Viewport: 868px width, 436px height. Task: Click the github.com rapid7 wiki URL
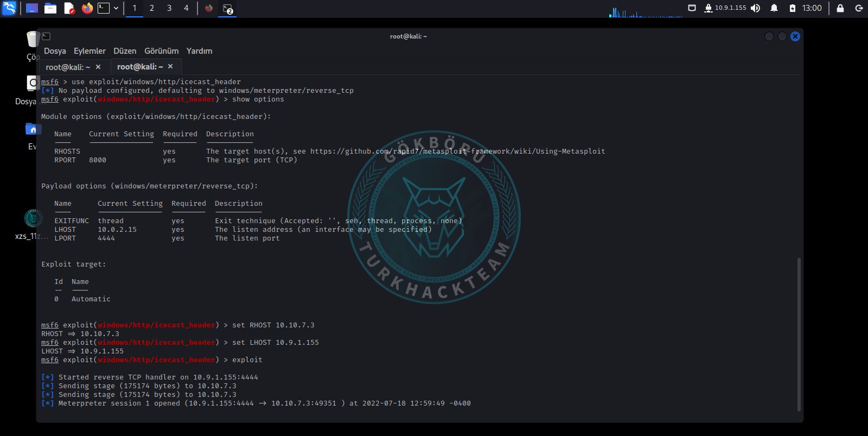[x=458, y=151]
